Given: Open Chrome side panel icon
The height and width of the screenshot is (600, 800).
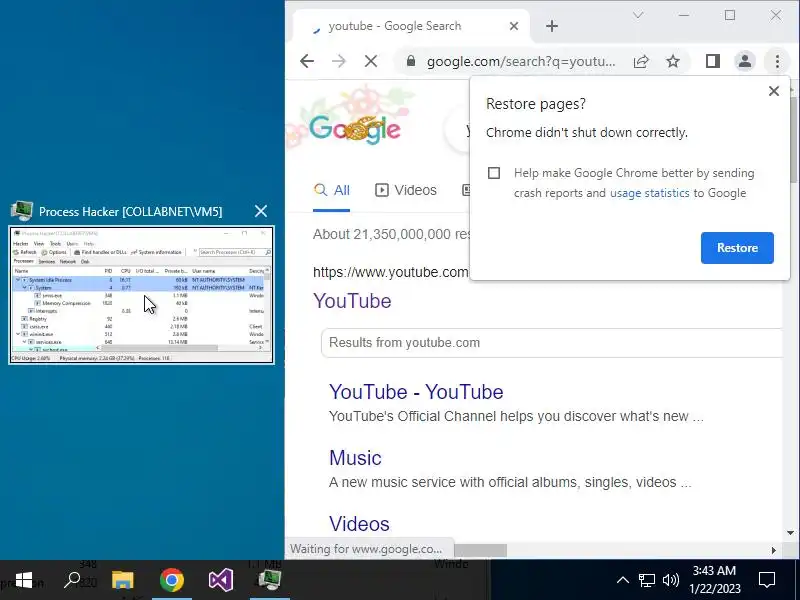Looking at the screenshot, I should tap(713, 62).
